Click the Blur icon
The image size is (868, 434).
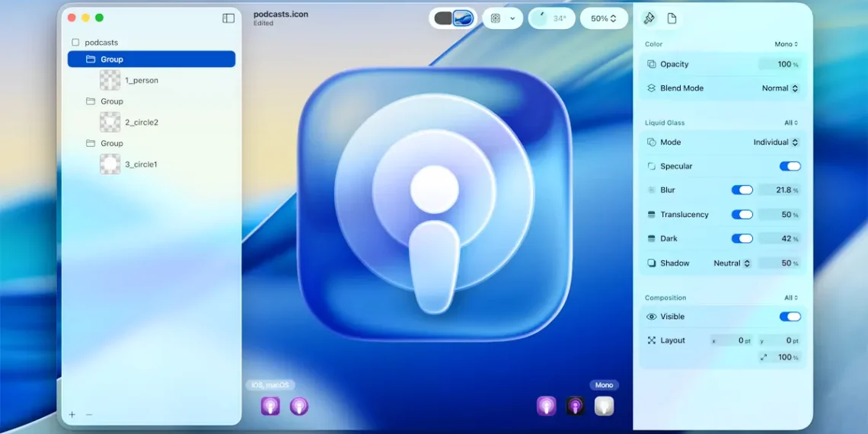[x=652, y=190]
